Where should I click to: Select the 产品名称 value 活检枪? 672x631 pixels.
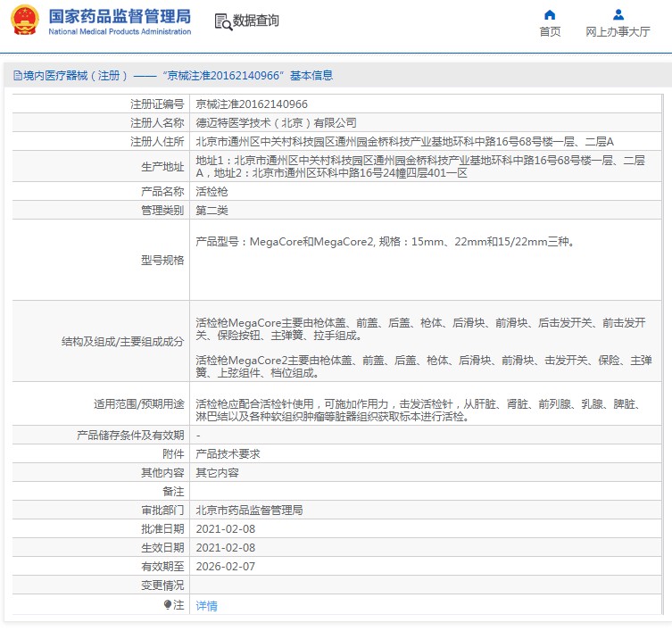[x=212, y=192]
